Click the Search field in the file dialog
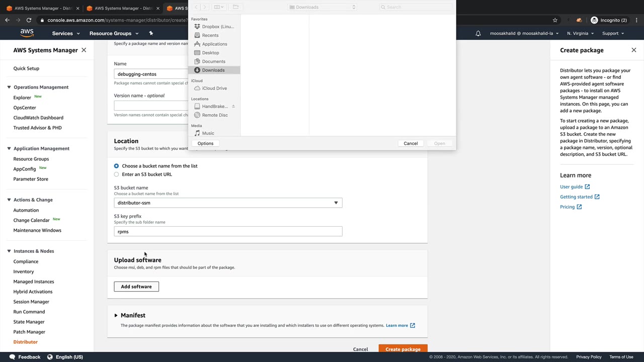 click(x=415, y=7)
